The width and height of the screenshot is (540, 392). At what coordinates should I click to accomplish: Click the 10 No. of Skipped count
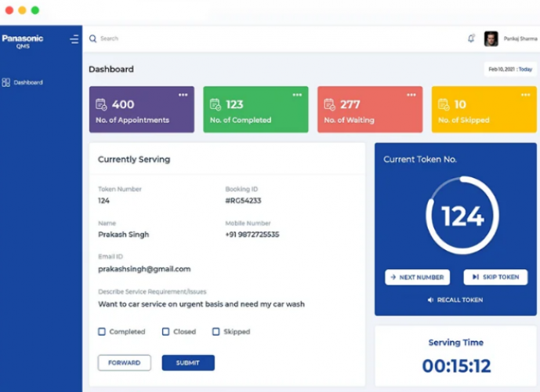point(460,104)
